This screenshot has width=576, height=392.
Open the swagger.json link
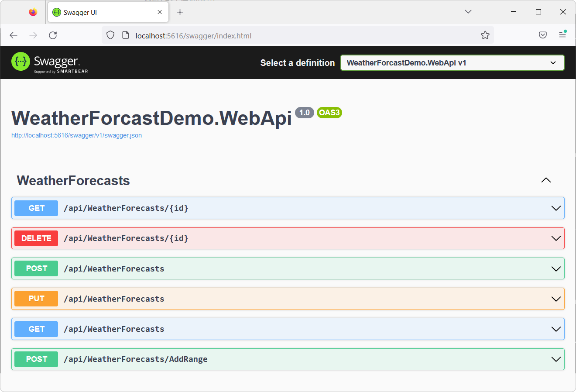(x=77, y=135)
